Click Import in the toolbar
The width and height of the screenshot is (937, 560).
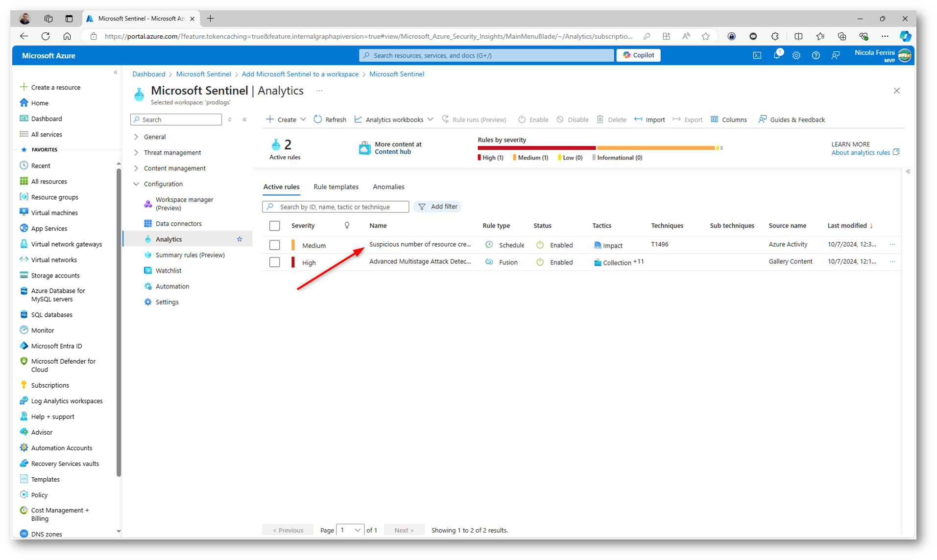[x=649, y=119]
